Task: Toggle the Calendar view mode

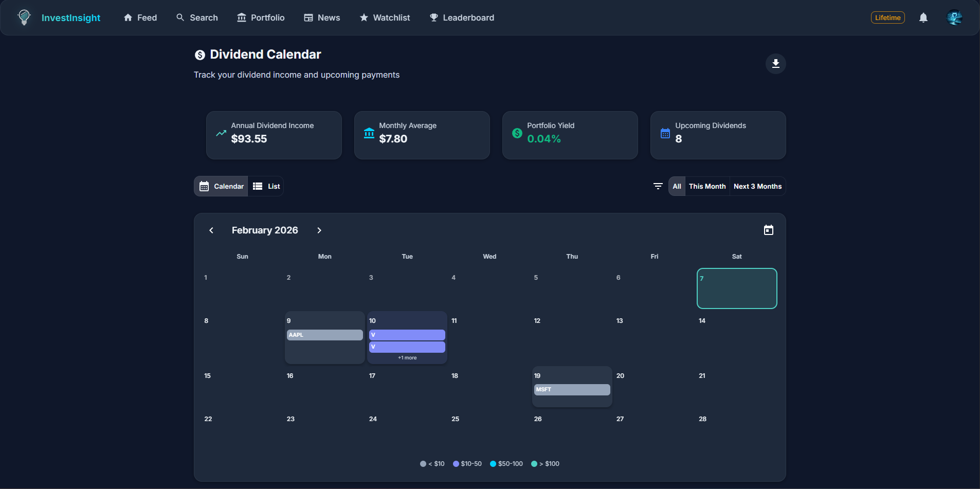Action: (221, 186)
